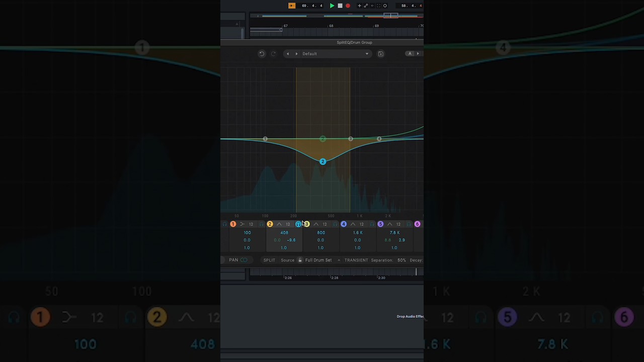
Task: Select the A comparison state
Action: point(410,54)
